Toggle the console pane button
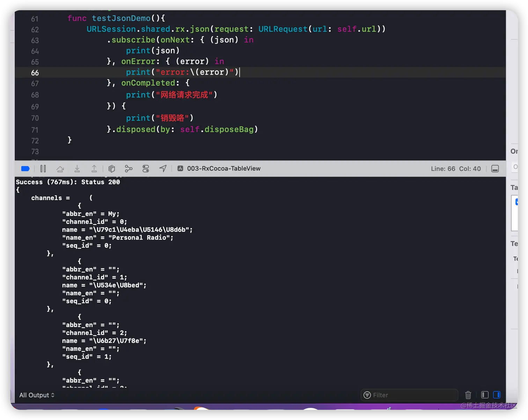This screenshot has width=528, height=420. coord(497,395)
